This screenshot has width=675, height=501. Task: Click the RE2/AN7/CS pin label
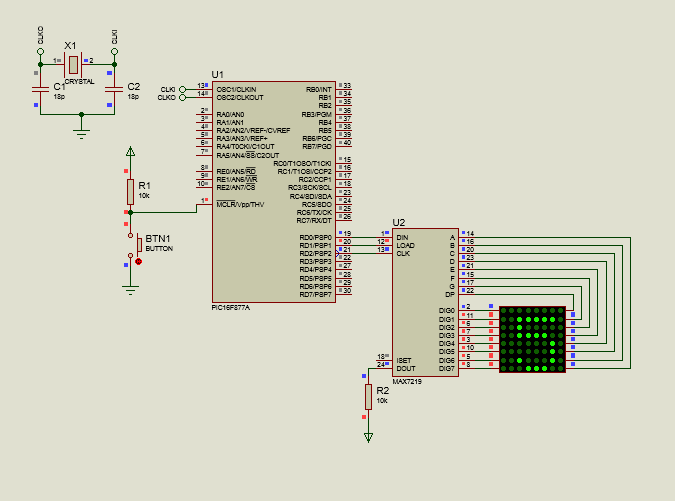[236, 188]
